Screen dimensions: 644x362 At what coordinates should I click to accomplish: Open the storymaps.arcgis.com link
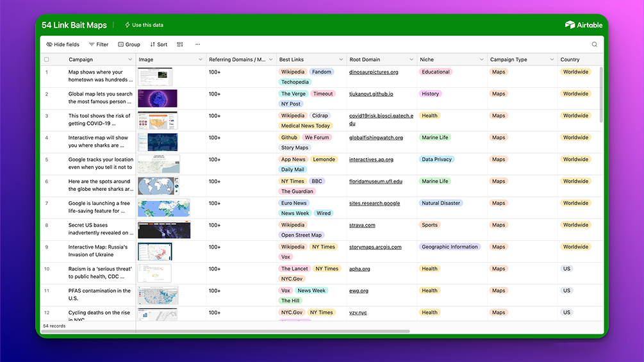tap(376, 247)
